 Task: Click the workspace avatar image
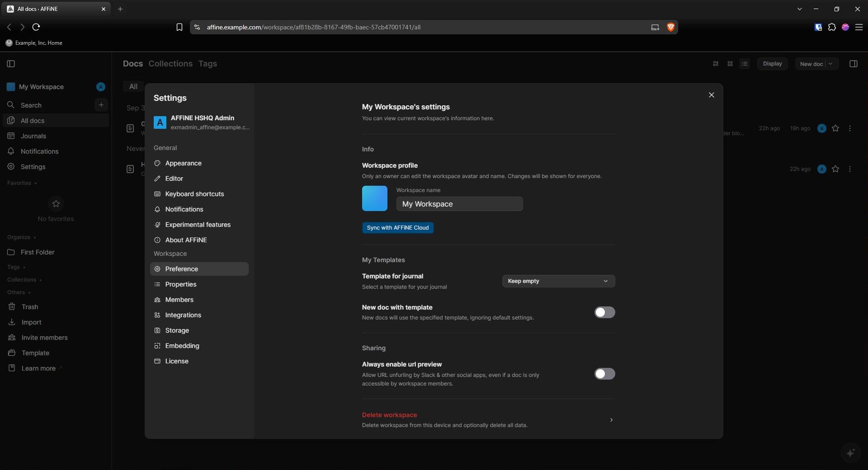pyautogui.click(x=375, y=198)
